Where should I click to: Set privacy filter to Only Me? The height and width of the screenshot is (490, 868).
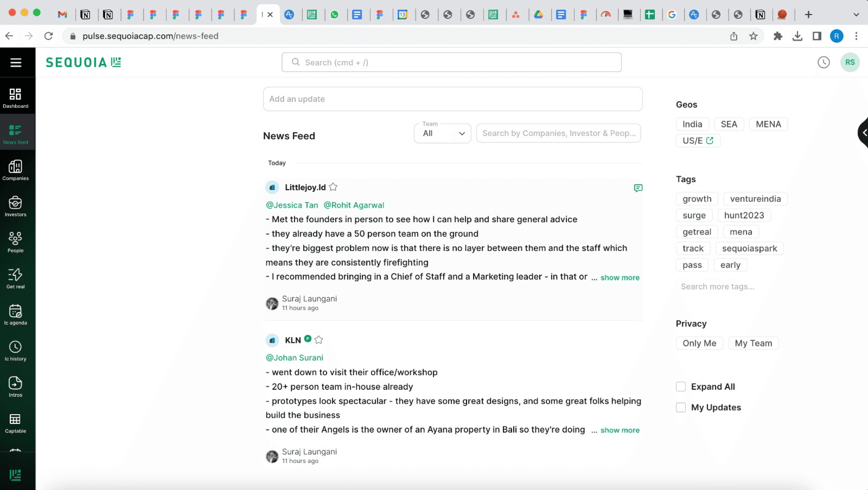click(700, 343)
